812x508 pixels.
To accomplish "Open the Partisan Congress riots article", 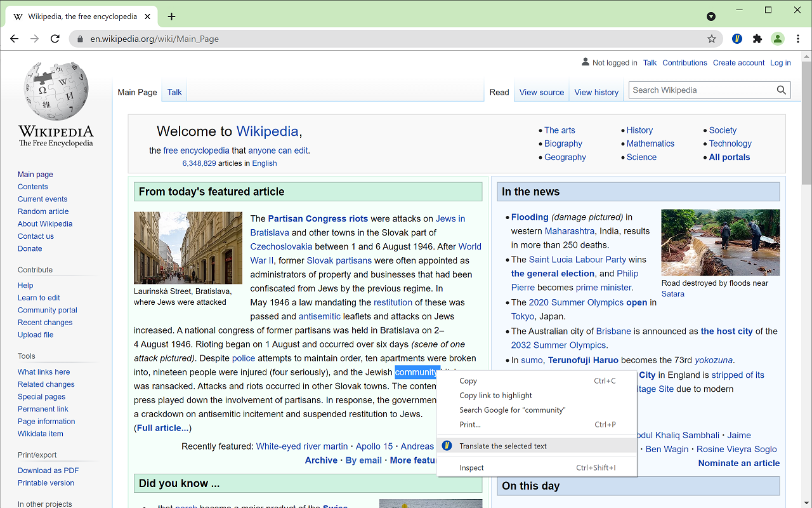I will pos(318,218).
